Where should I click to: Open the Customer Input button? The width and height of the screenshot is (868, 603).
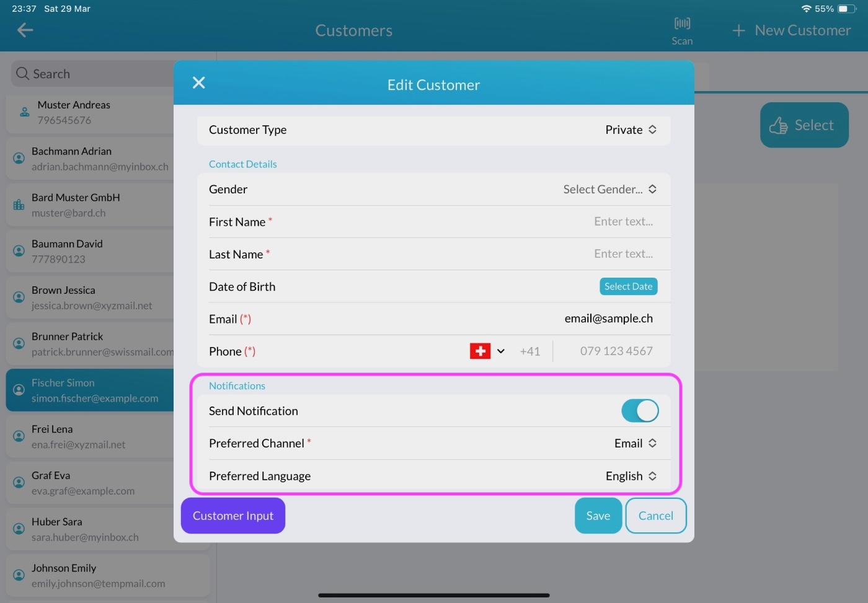tap(233, 516)
